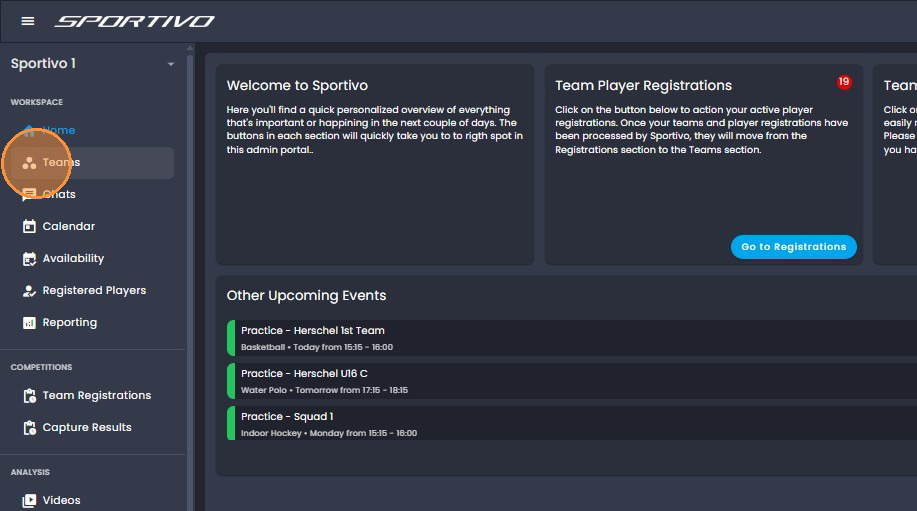Expand the Sportivo 1 workspace dropdown
This screenshot has height=511, width=917.
[171, 64]
